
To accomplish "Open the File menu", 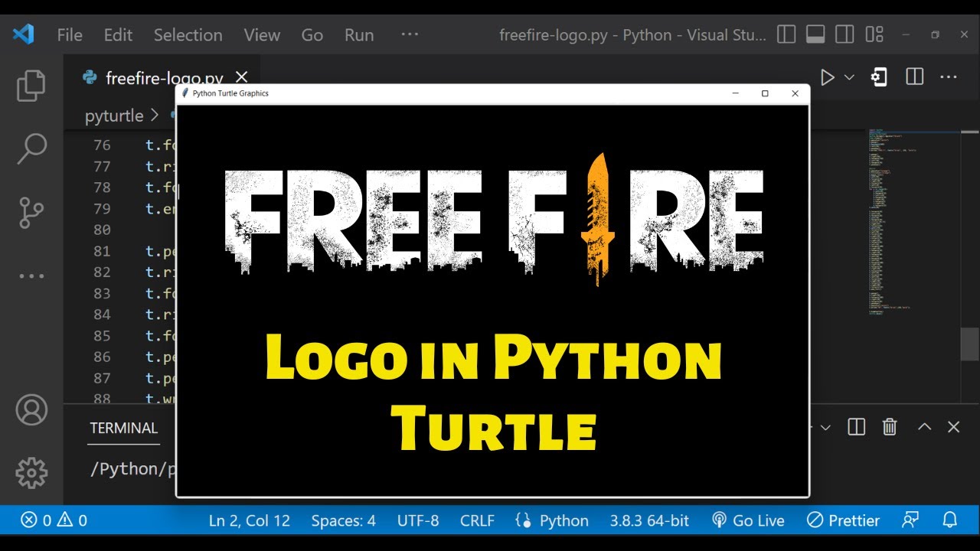I will pyautogui.click(x=70, y=34).
